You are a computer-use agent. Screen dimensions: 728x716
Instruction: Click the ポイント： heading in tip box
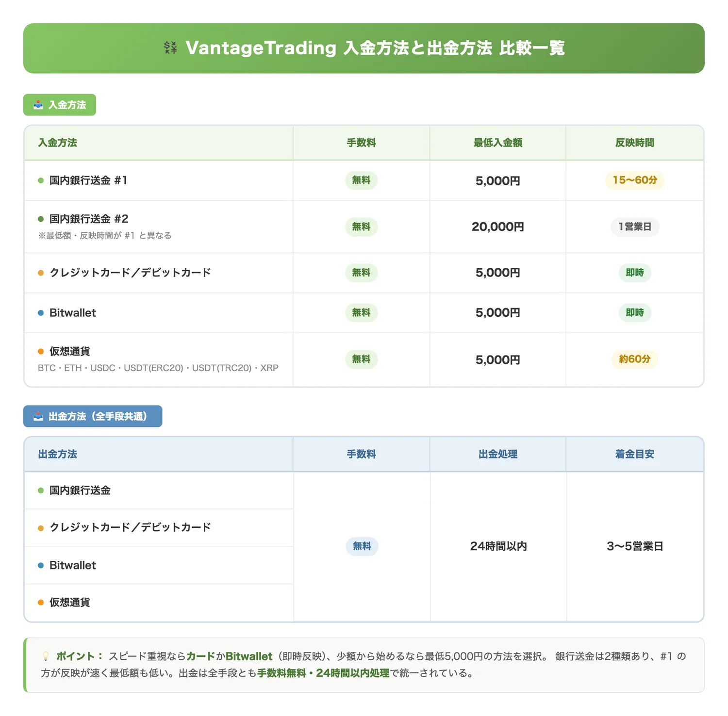click(80, 656)
